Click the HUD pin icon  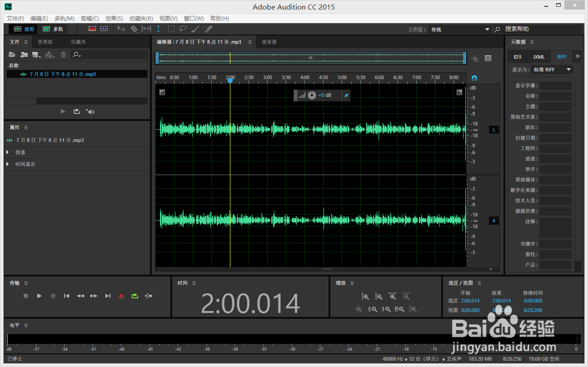click(346, 95)
